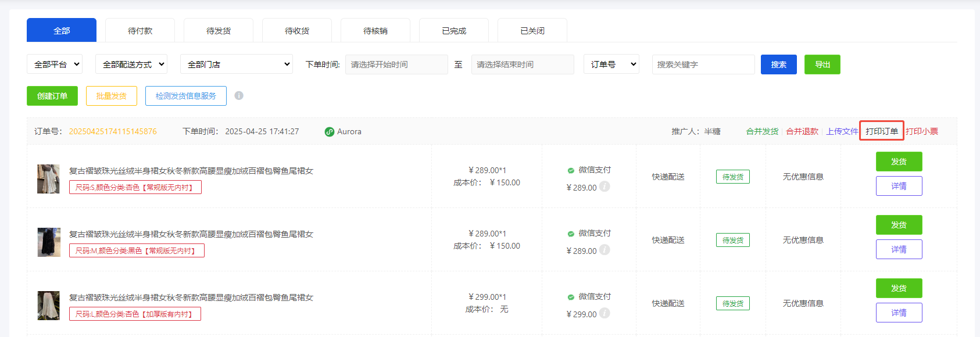
Task: Open the first product thumbnail image
Action: (x=49, y=178)
